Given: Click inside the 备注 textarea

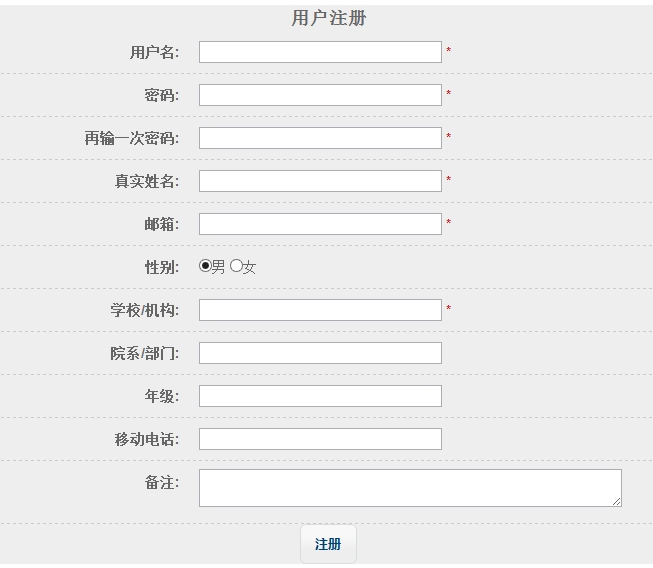Looking at the screenshot, I should (410, 488).
